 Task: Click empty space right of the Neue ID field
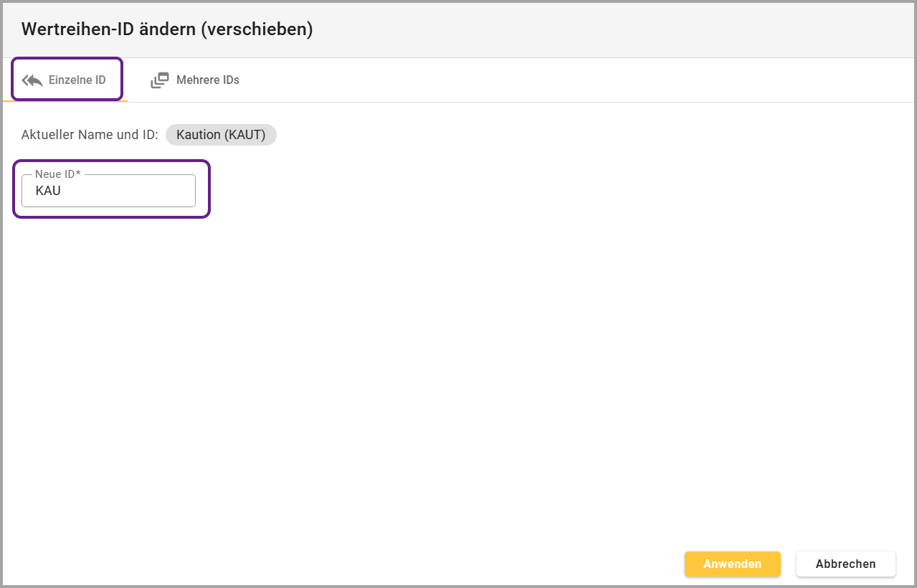502,190
